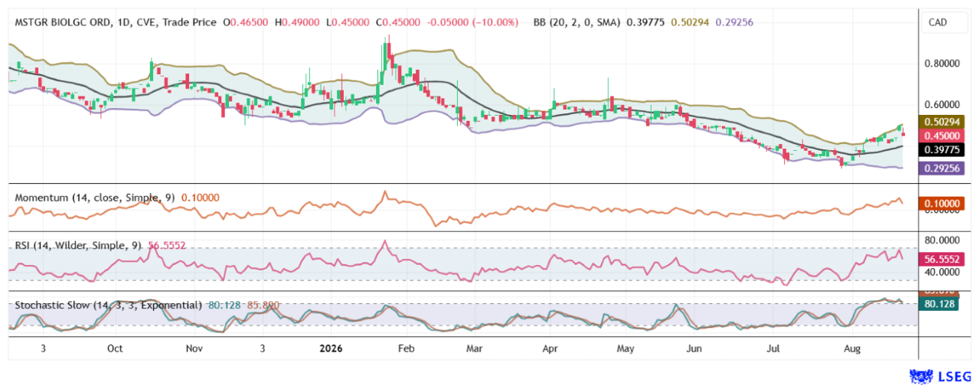Click the Jun label on time axis
The image size is (980, 386).
(694, 348)
